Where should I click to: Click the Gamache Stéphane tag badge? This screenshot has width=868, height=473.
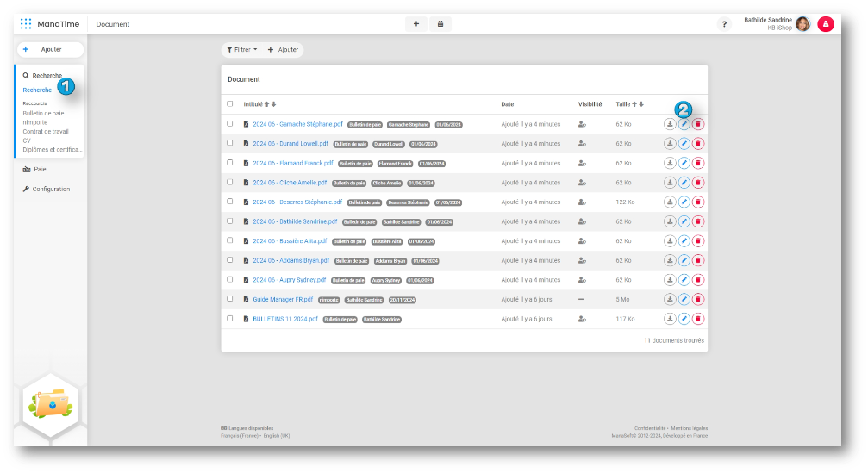(409, 125)
